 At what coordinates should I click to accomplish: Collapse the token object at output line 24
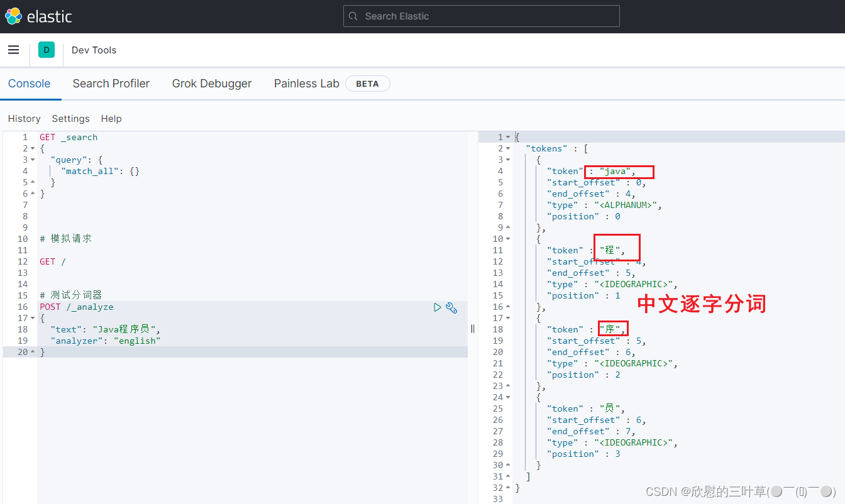click(508, 397)
